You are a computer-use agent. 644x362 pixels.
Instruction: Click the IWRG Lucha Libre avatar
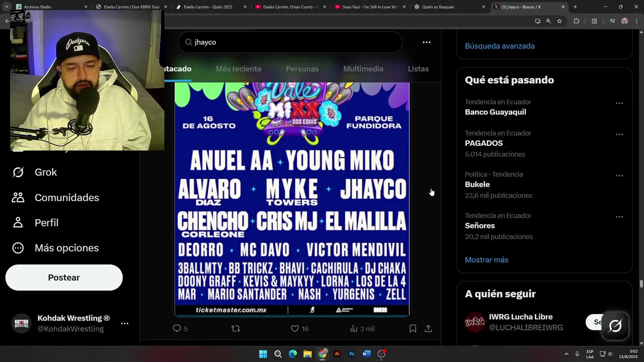tap(474, 322)
